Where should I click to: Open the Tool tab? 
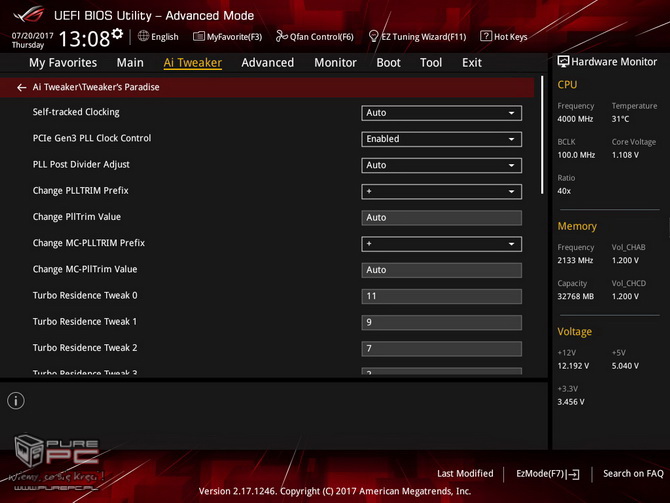(431, 63)
